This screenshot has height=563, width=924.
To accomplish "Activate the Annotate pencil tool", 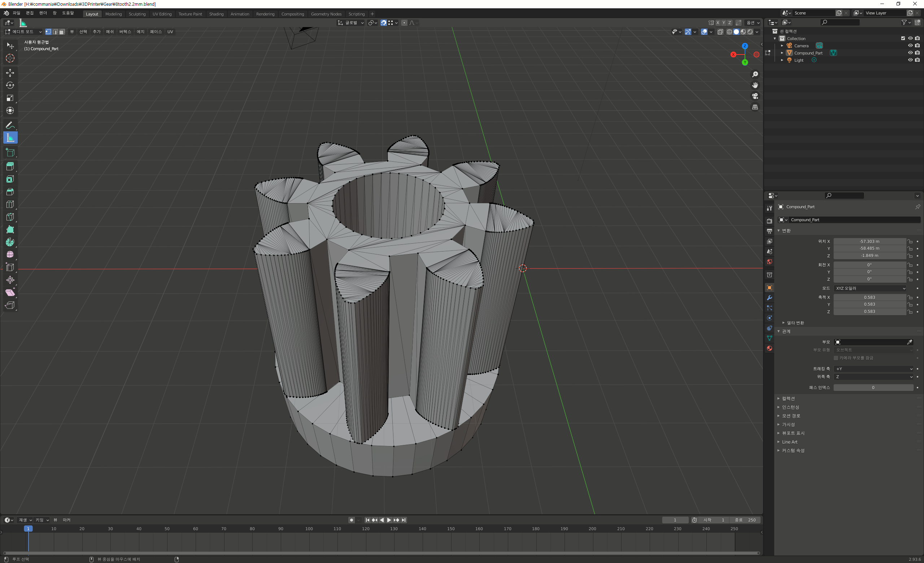I will (x=10, y=125).
